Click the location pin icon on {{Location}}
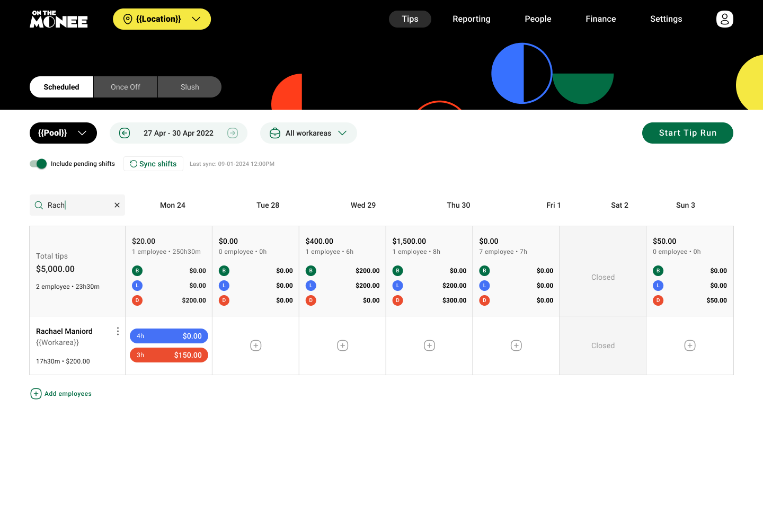763x532 pixels. pos(127,19)
